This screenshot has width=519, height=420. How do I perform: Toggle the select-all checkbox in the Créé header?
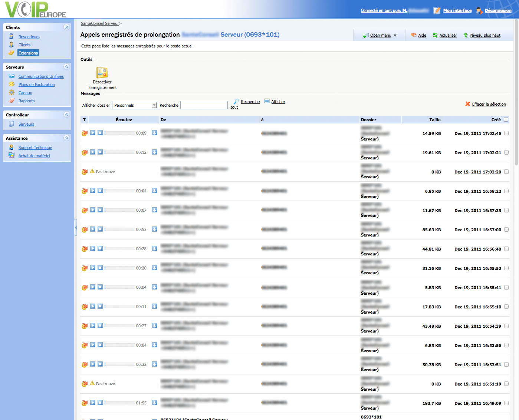tap(506, 119)
